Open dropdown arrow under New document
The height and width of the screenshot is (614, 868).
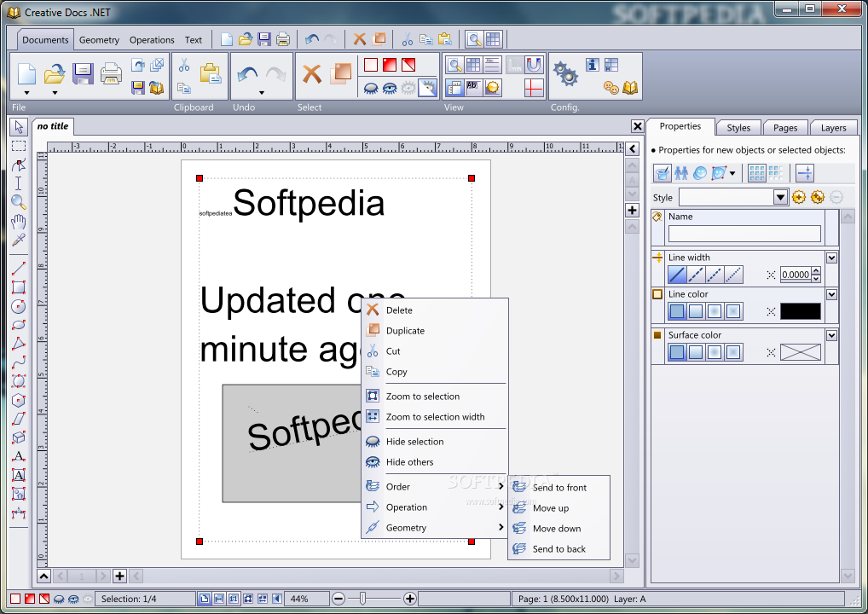click(26, 93)
